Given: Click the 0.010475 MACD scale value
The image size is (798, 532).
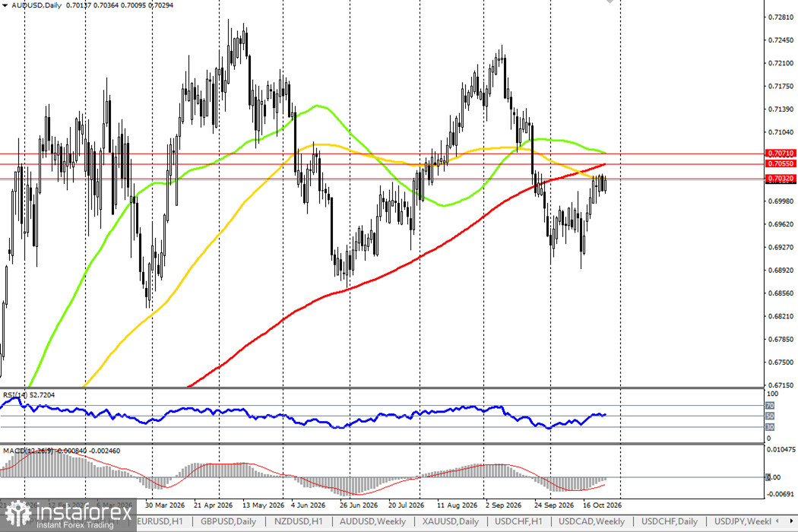Looking at the screenshot, I should [x=781, y=449].
